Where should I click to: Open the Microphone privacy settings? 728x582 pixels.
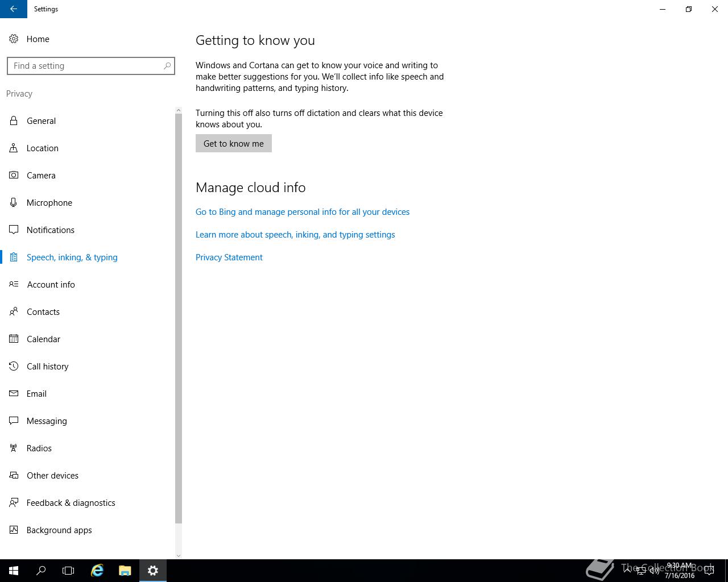click(88, 202)
